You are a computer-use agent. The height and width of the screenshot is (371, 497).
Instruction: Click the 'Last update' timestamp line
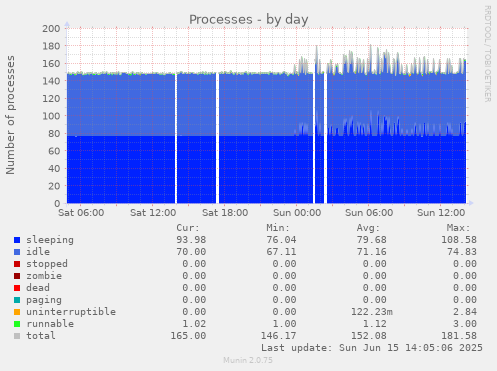(x=372, y=348)
